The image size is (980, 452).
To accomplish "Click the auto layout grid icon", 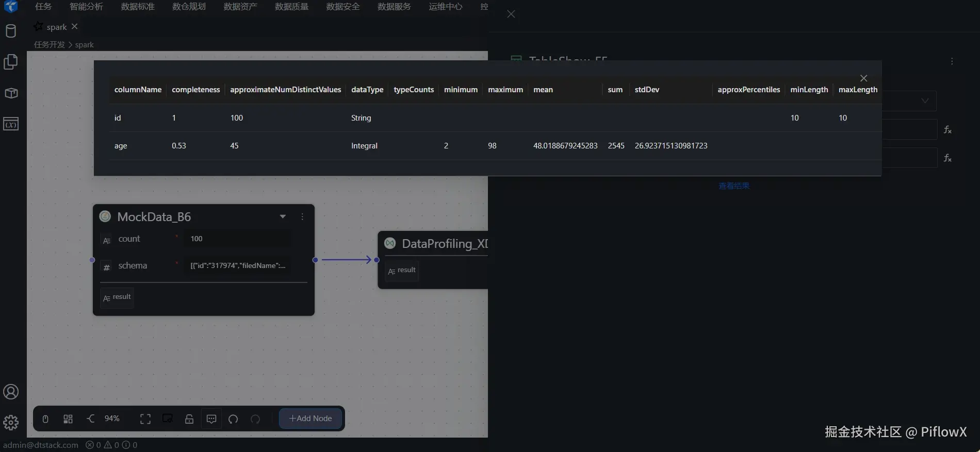I will click(x=68, y=419).
